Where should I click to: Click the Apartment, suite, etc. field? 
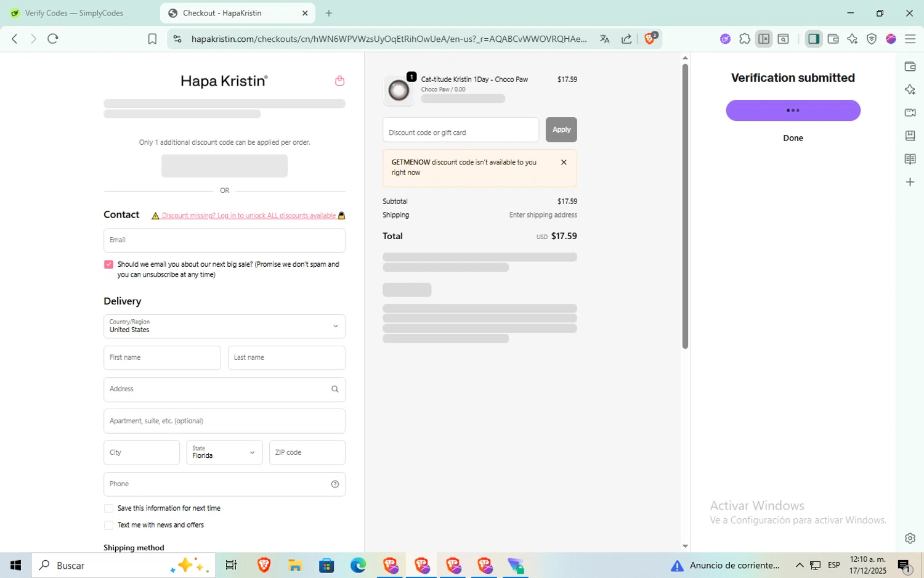point(224,421)
